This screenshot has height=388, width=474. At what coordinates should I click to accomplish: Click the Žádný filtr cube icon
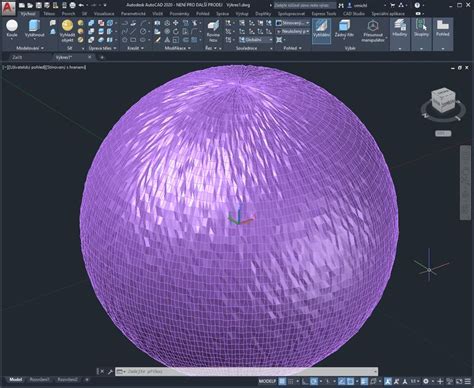[344, 25]
